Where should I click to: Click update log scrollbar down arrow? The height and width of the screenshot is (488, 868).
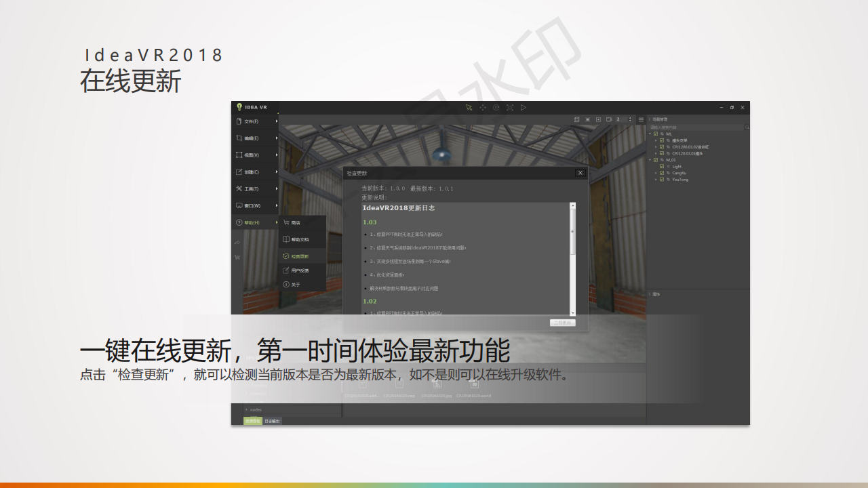click(x=573, y=313)
